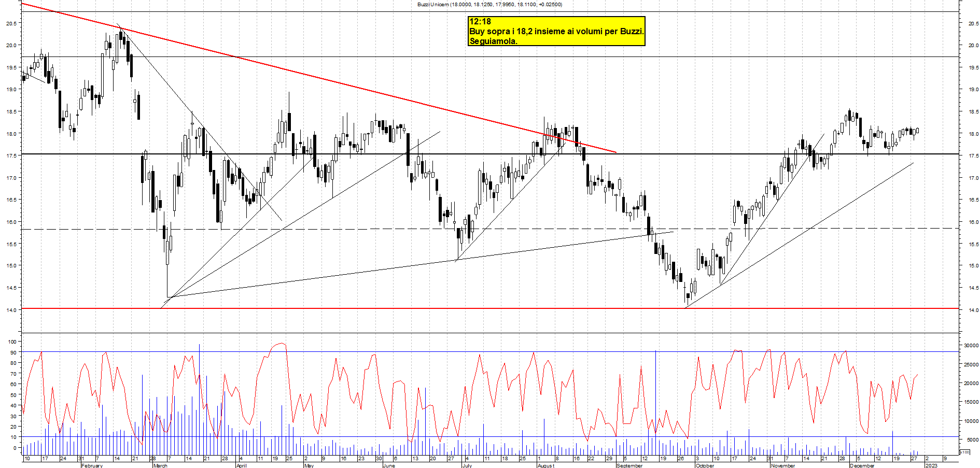Click the 'April' month label

(x=241, y=465)
